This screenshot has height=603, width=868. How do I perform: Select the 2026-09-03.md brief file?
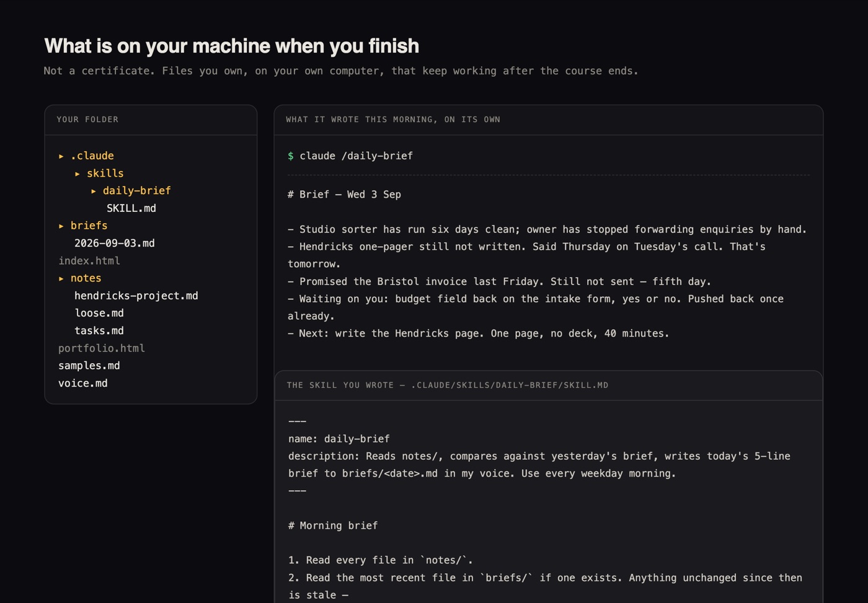coord(115,243)
